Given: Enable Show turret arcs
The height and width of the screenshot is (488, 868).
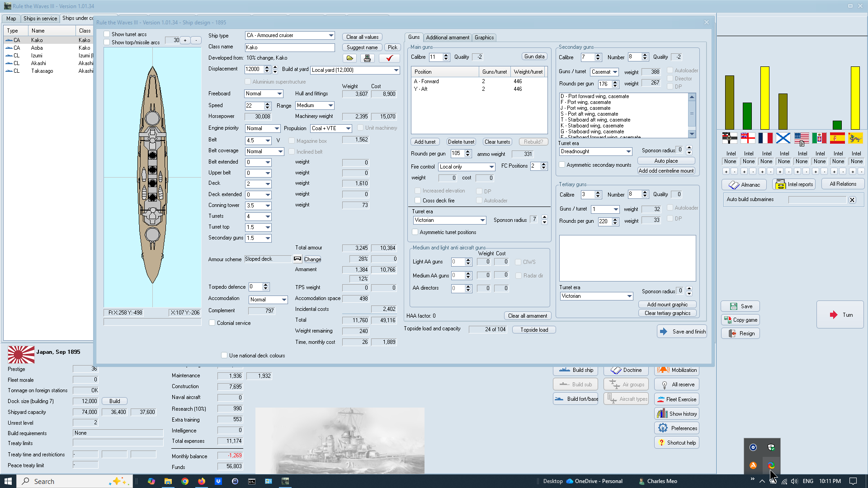Looking at the screenshot, I should tap(107, 34).
